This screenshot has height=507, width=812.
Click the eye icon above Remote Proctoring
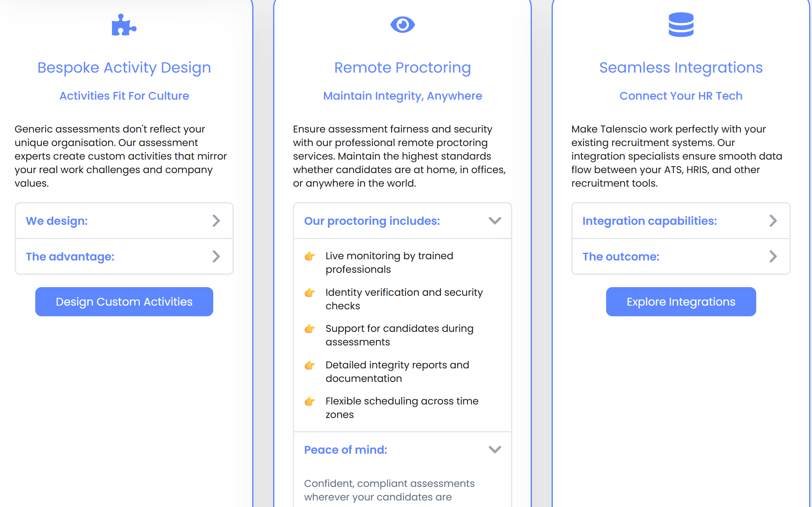(x=402, y=25)
